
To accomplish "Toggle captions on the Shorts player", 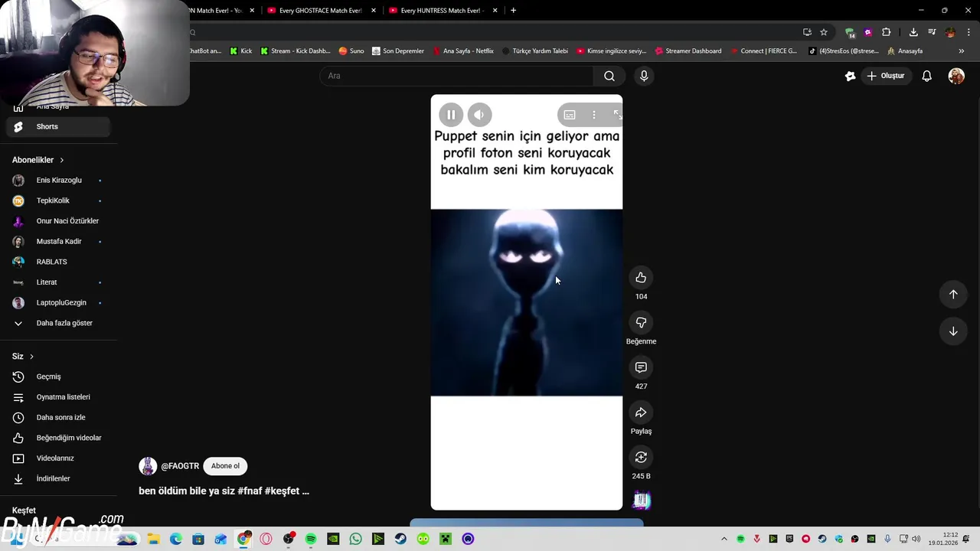I will click(x=570, y=115).
